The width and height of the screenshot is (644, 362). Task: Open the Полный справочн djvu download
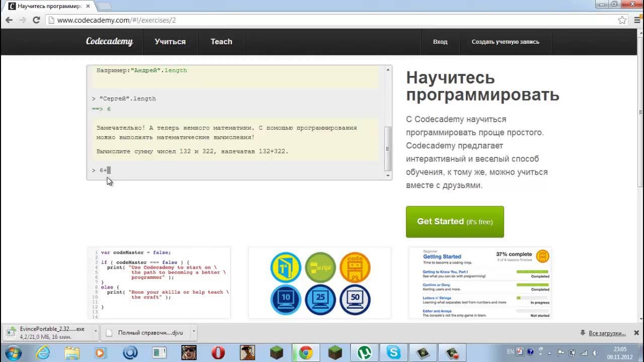(x=146, y=332)
